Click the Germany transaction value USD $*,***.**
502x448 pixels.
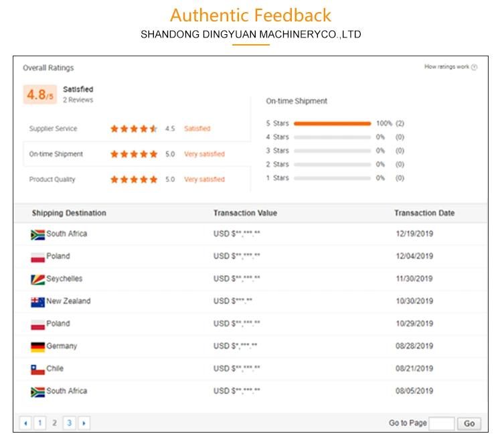(236, 346)
